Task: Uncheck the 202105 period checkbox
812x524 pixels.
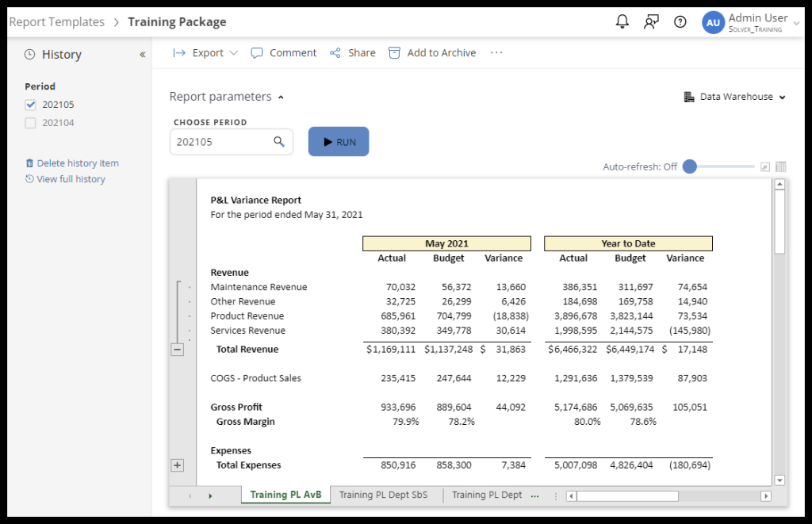Action: [31, 105]
